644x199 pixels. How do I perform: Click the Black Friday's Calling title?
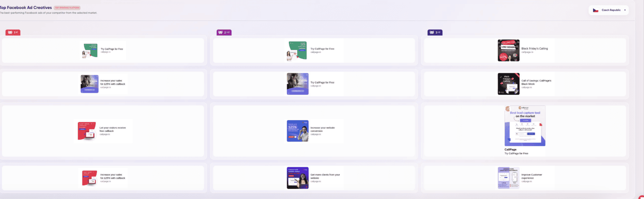tap(535, 49)
